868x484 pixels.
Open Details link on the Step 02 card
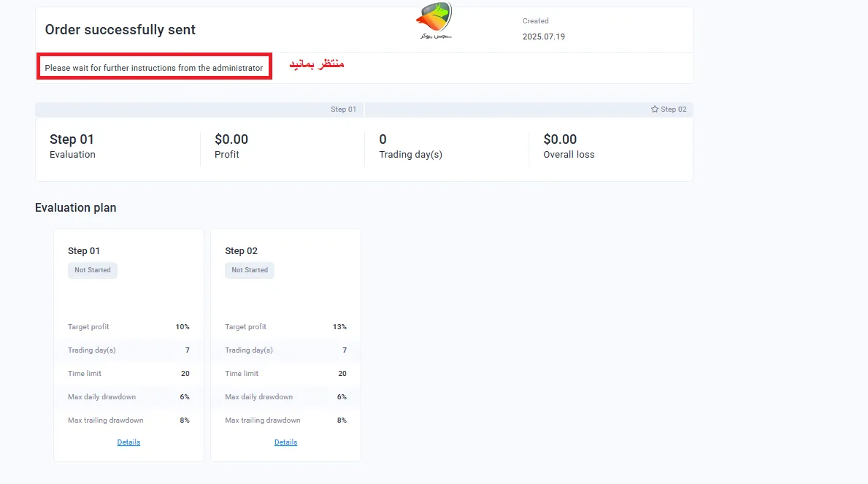click(x=285, y=442)
